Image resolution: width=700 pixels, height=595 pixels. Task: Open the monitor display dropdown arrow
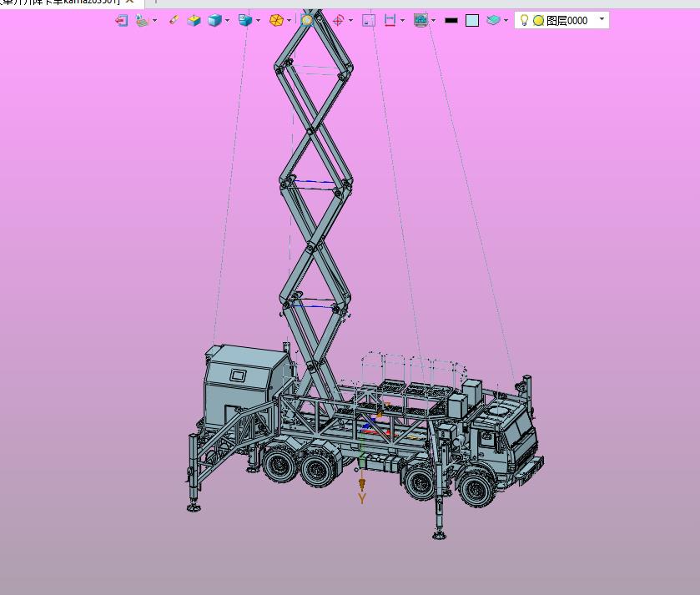point(434,21)
